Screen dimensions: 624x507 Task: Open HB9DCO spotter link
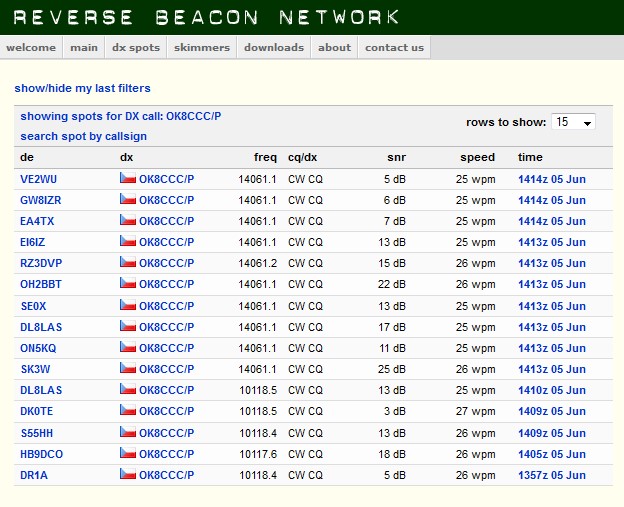coord(41,454)
